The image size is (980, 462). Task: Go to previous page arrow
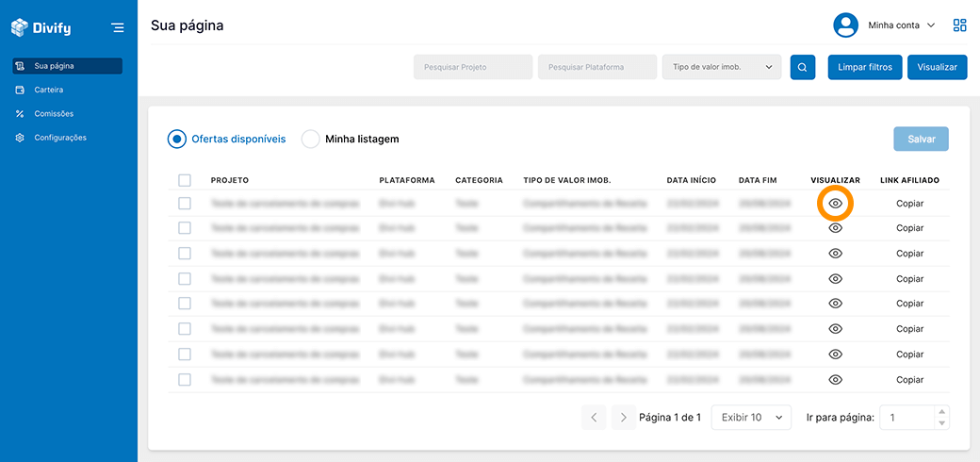tap(594, 417)
